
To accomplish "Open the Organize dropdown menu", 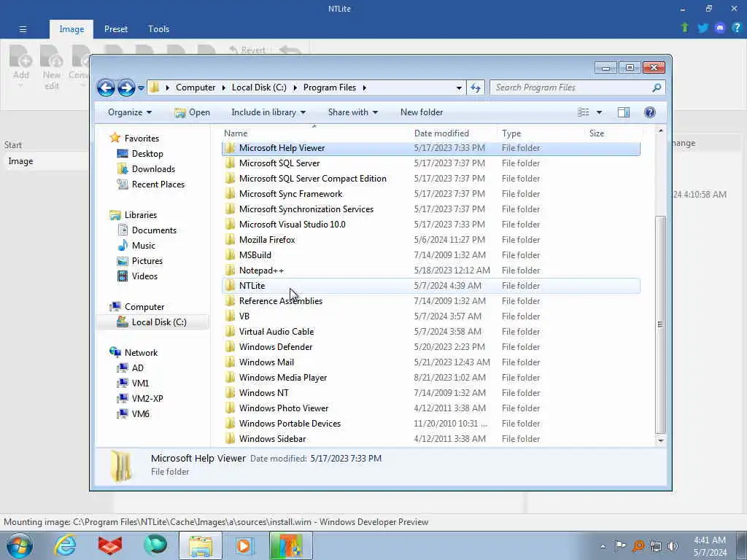I will tap(130, 112).
